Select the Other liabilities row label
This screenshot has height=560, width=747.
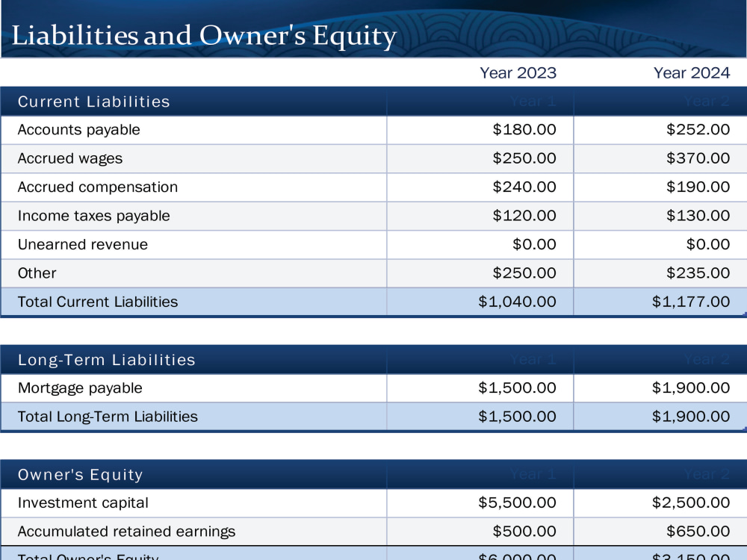tap(37, 273)
